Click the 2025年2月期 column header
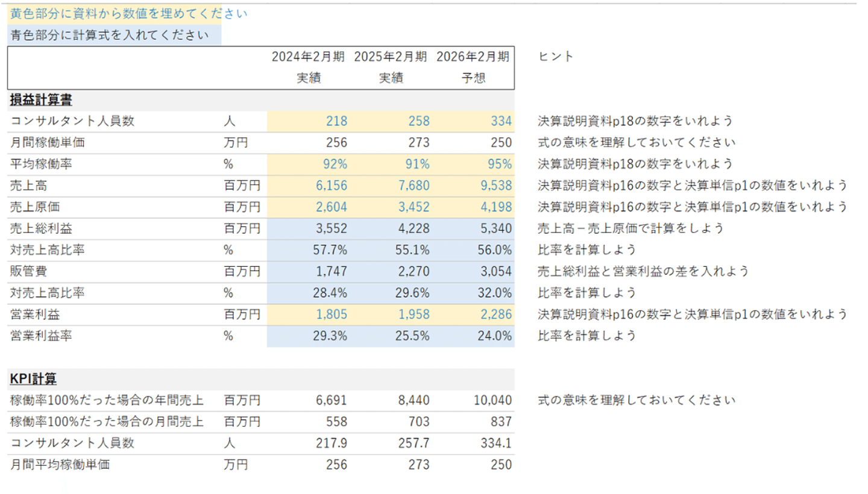Screen dimensions: 868x494 click(x=391, y=57)
